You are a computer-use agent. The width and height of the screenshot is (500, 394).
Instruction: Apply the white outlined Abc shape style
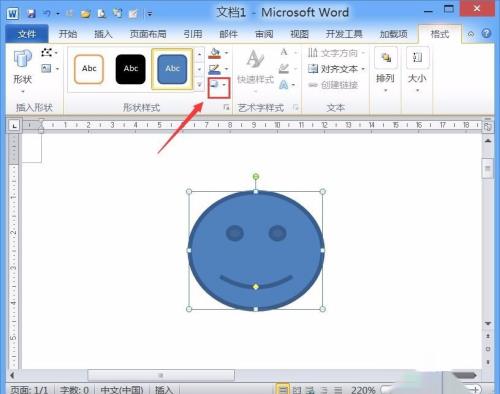coord(89,69)
